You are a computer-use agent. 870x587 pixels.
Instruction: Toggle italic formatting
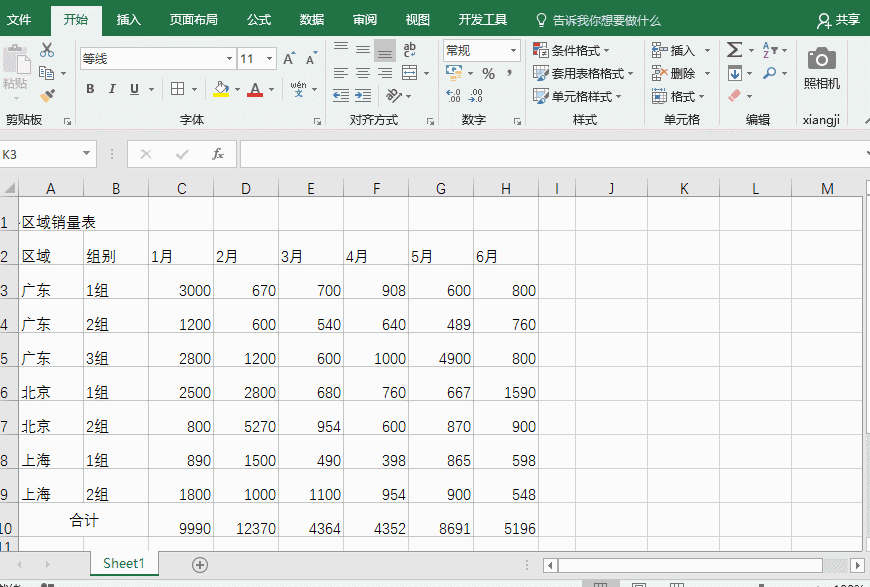111,89
